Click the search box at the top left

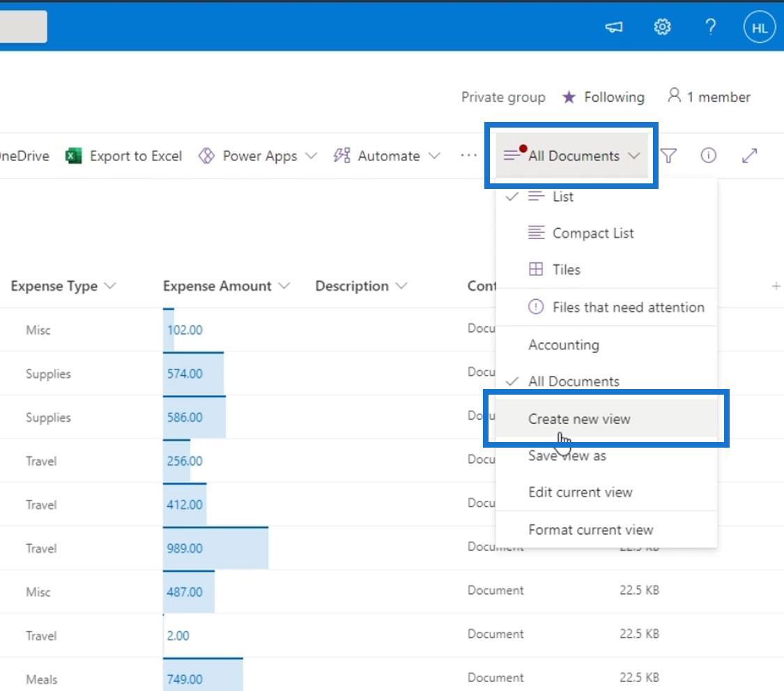[24, 26]
